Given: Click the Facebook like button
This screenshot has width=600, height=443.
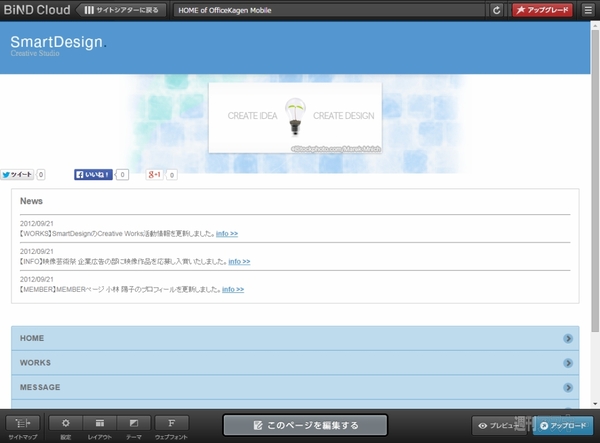Looking at the screenshot, I should (93, 174).
